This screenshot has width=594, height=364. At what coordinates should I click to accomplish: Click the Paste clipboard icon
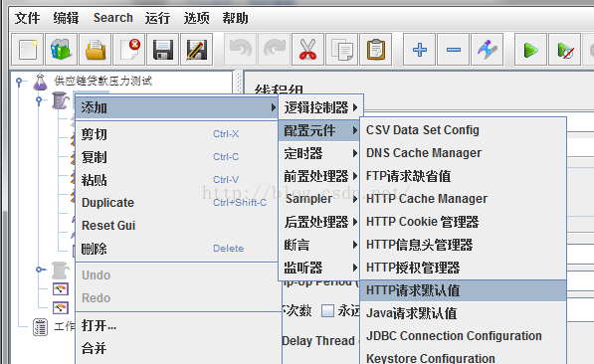click(x=376, y=50)
